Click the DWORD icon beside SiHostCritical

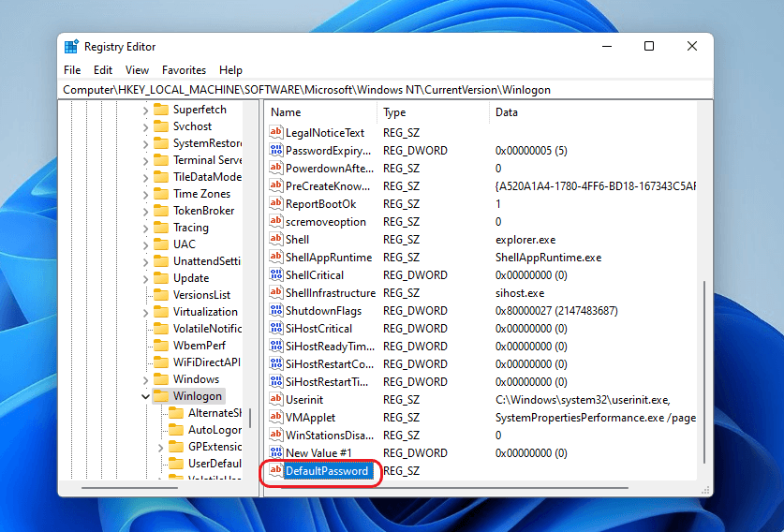(x=276, y=328)
